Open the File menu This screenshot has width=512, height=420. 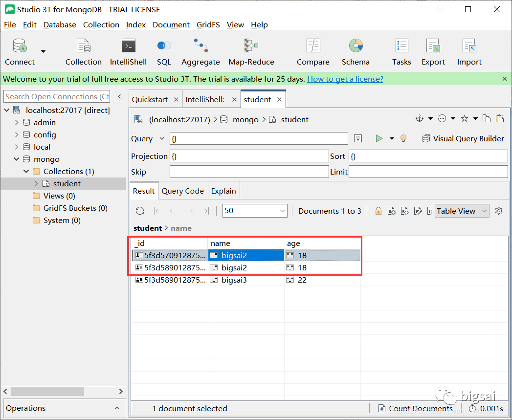click(x=10, y=25)
